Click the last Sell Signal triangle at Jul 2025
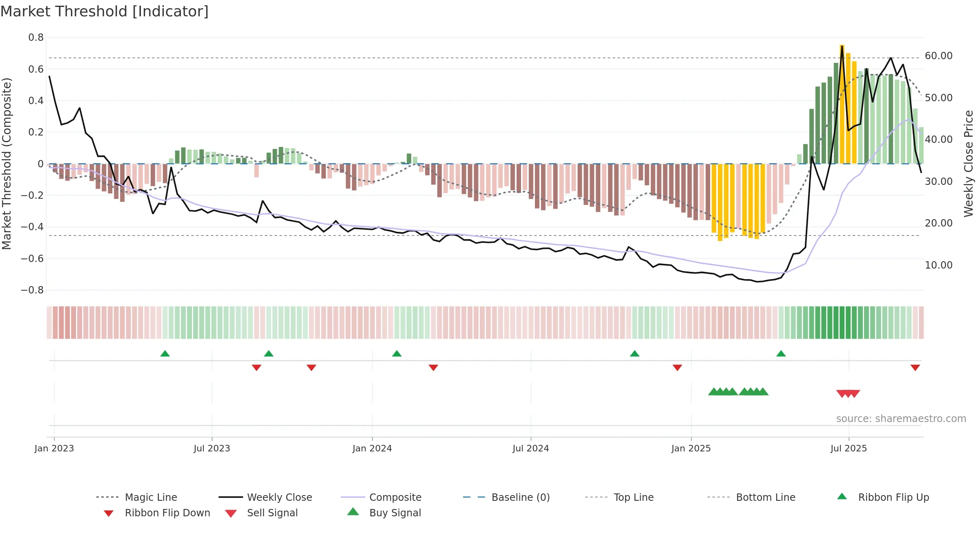 pos(855,394)
